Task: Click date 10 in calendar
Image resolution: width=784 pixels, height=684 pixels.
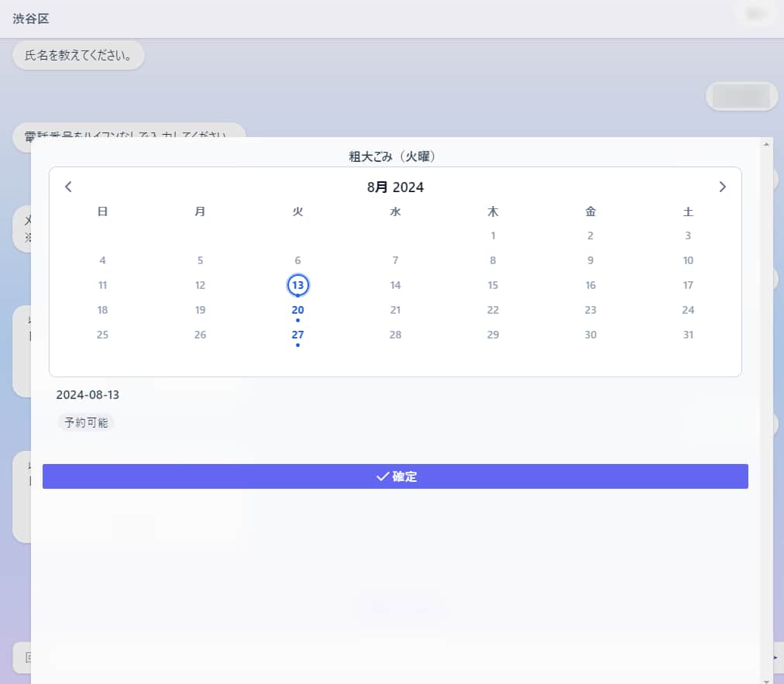Action: coord(688,260)
